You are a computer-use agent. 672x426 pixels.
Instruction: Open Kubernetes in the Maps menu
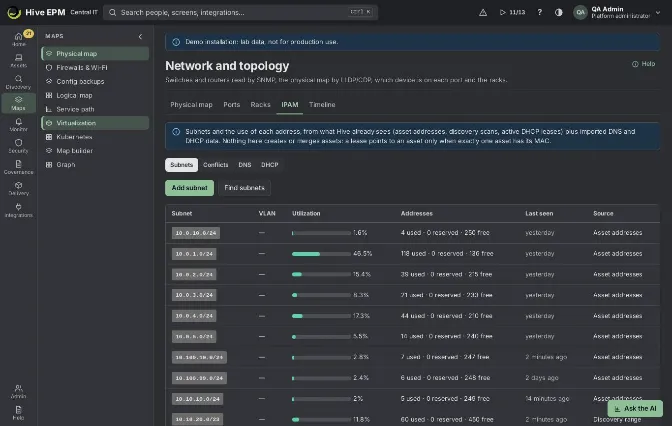(95, 137)
